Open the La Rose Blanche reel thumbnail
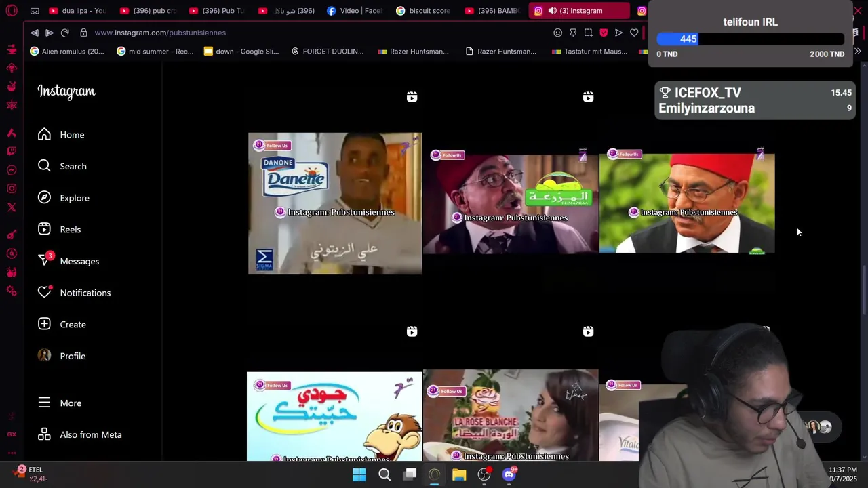Screen dimensions: 868x488 pos(511,415)
